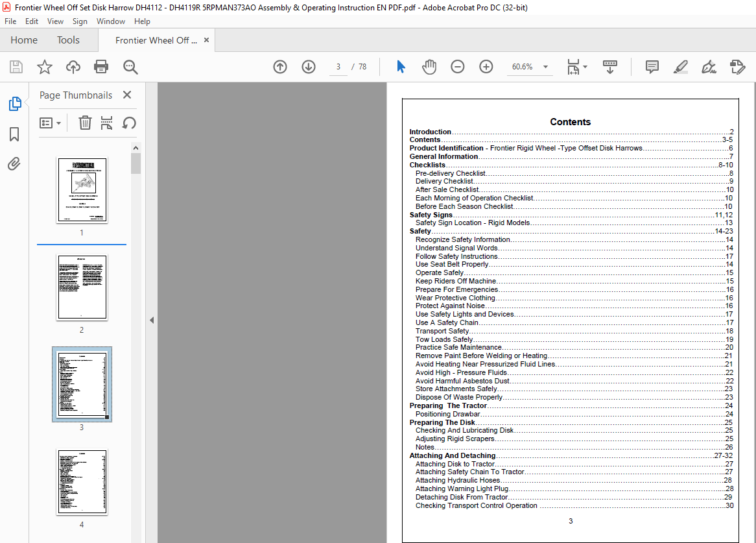Select page 3 thumbnail
This screenshot has width=756, height=543.
(x=82, y=384)
